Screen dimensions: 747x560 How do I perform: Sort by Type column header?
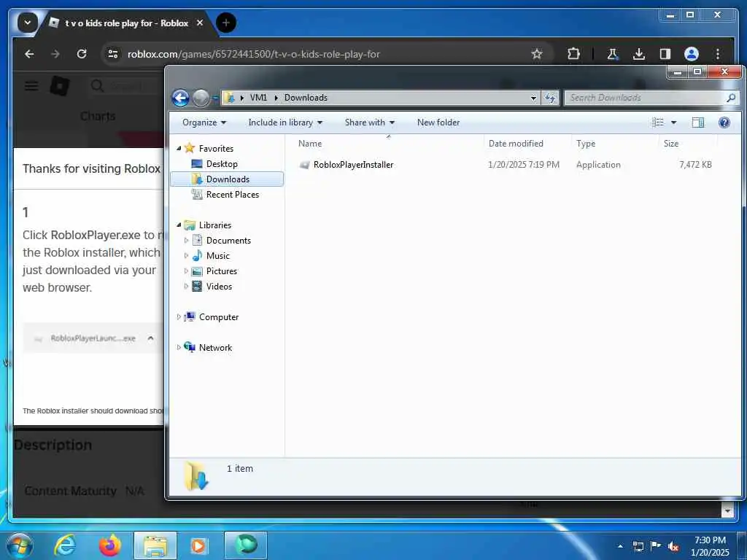tap(586, 144)
